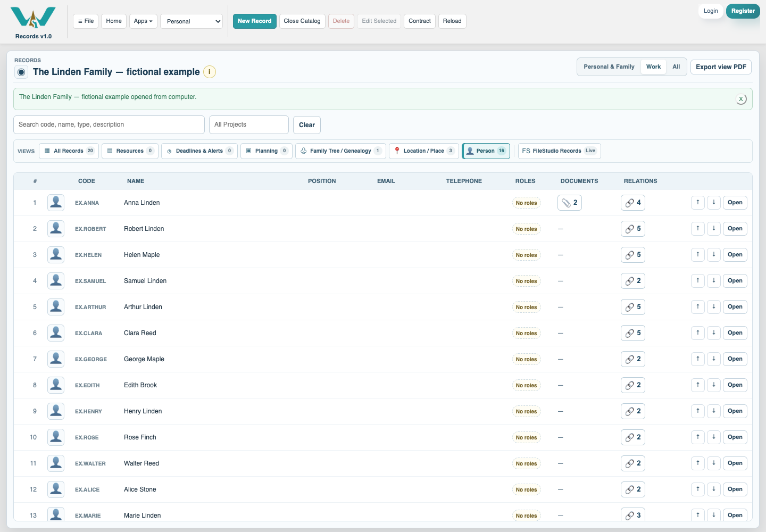Image resolution: width=766 pixels, height=532 pixels.
Task: Clear the search filters
Action: click(307, 125)
